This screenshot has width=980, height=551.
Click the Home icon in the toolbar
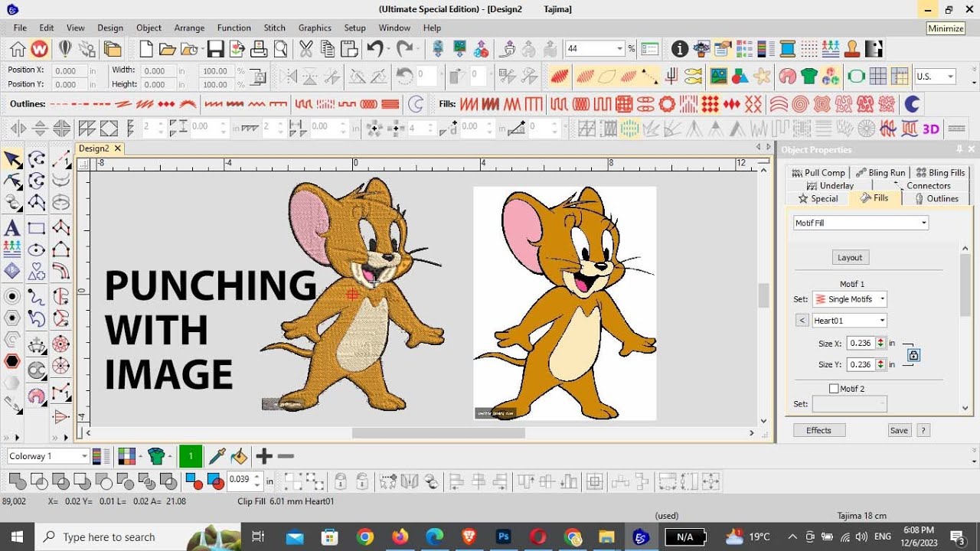(17, 50)
